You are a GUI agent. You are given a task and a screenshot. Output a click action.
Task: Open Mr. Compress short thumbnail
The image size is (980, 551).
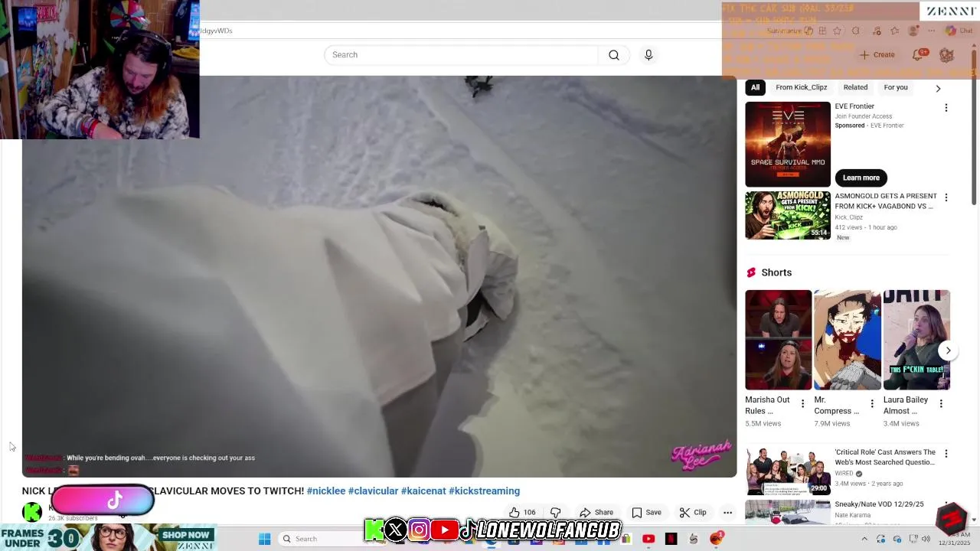[847, 340]
